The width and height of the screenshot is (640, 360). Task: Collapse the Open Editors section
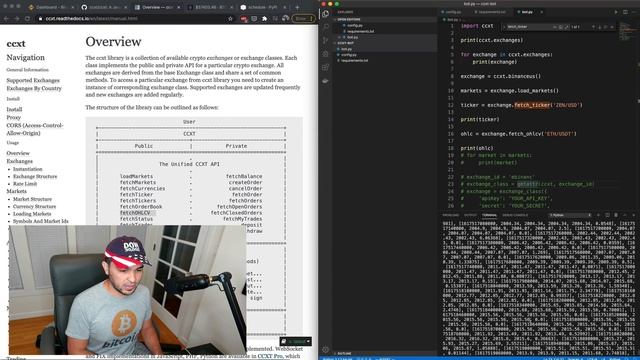click(x=384, y=19)
